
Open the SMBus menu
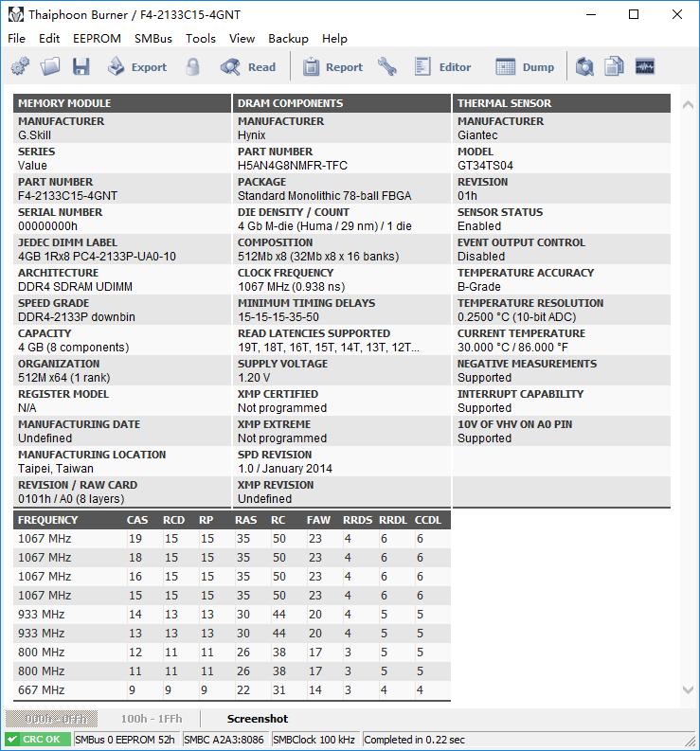[153, 38]
